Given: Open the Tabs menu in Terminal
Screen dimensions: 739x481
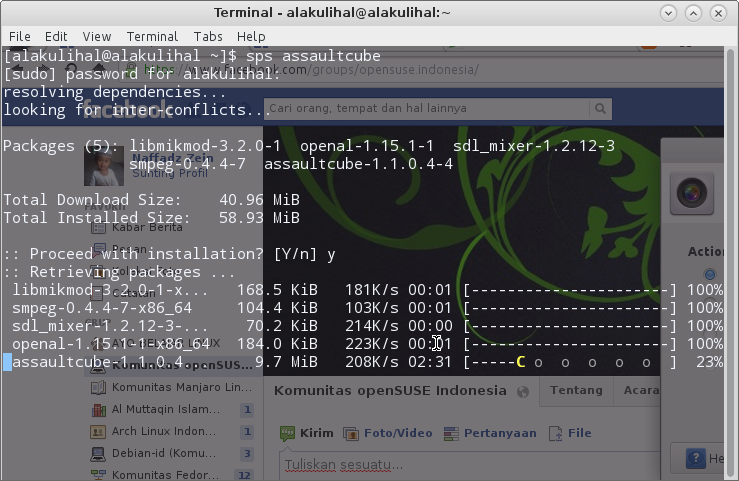Looking at the screenshot, I should 208,36.
